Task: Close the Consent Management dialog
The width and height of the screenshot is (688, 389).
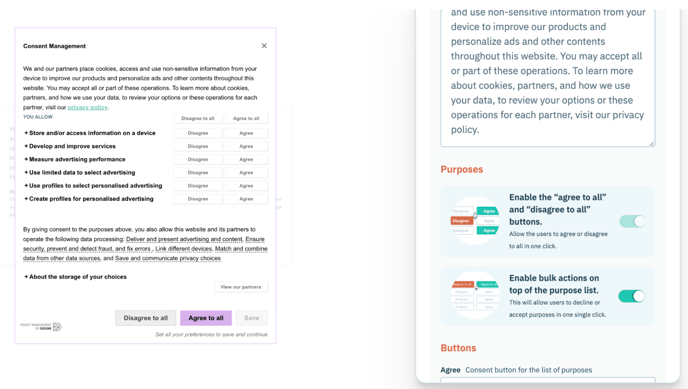Action: coord(264,46)
